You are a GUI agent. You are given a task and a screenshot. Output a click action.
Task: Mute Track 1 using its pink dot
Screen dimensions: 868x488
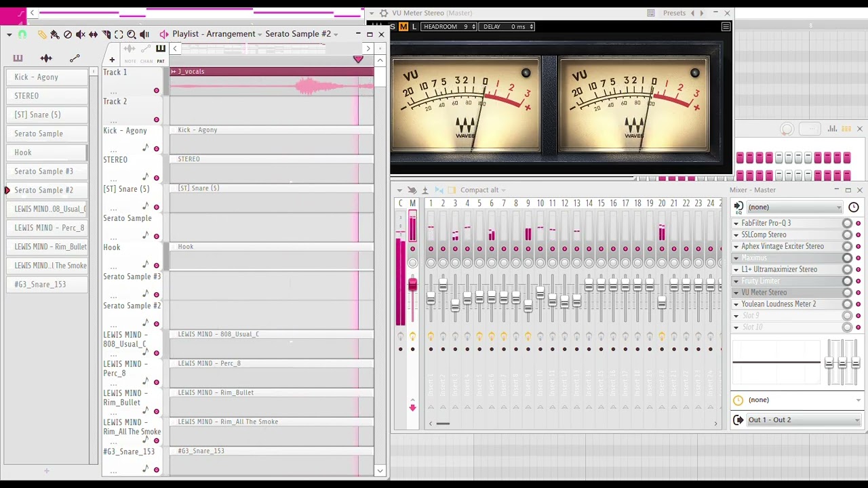point(157,90)
